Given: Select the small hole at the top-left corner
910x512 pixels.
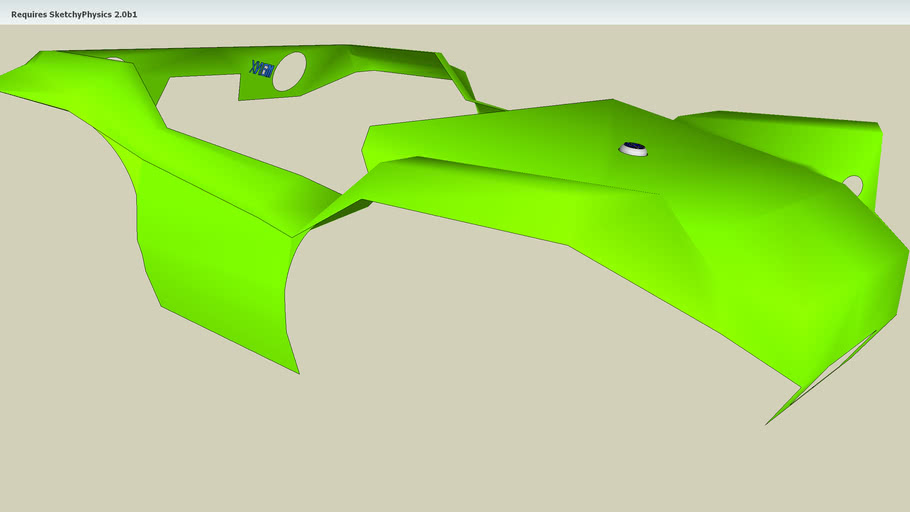Looking at the screenshot, I should coord(115,60).
